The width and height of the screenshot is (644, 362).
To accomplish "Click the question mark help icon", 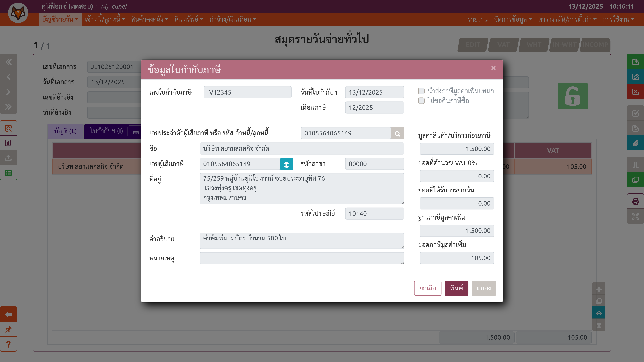I will point(8,344).
